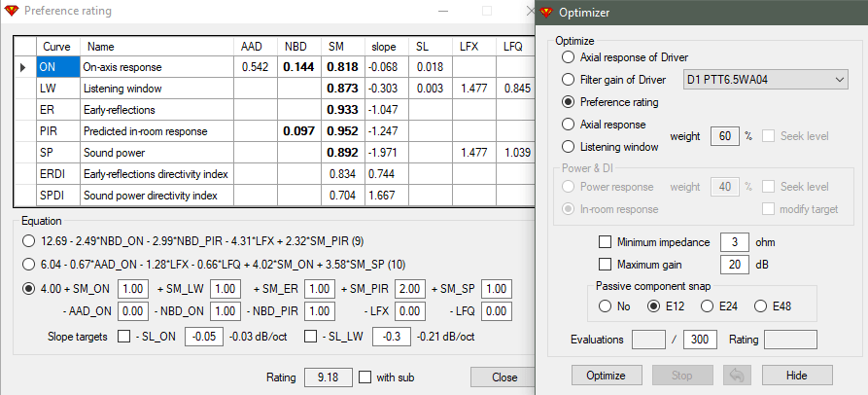This screenshot has height=395, width=868.
Task: Enable Maximum gain checkbox
Action: click(x=605, y=265)
